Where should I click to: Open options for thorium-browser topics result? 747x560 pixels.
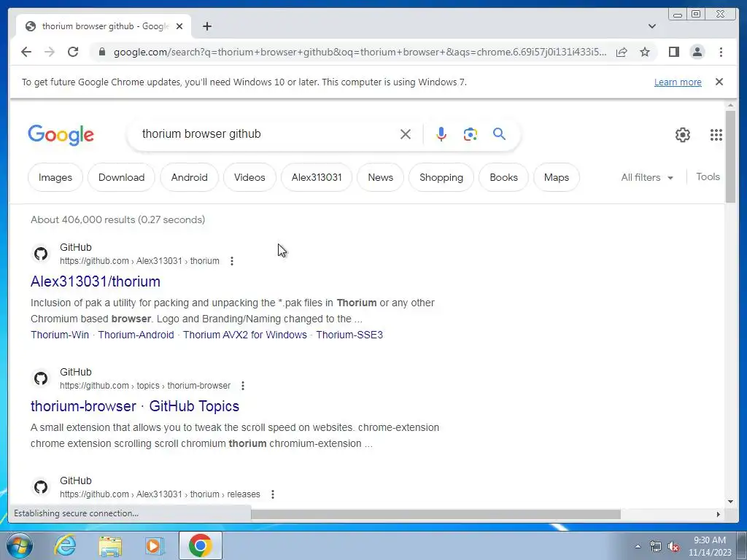point(243,386)
